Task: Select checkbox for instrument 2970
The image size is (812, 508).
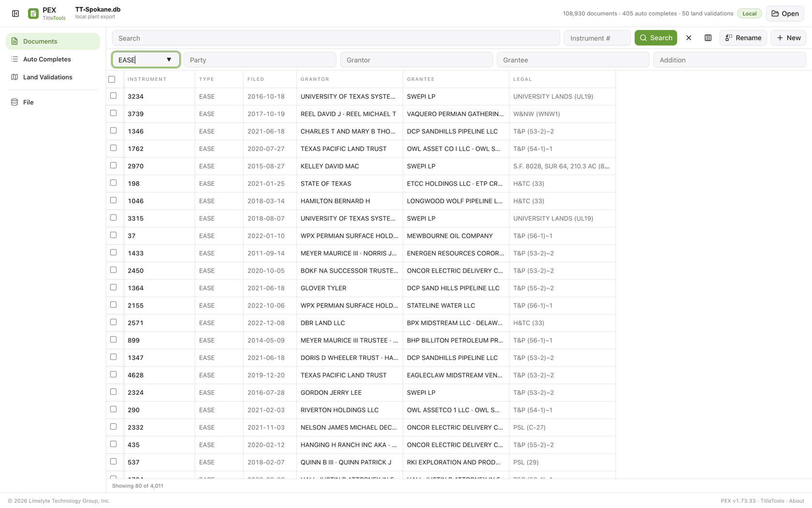Action: 113,165
